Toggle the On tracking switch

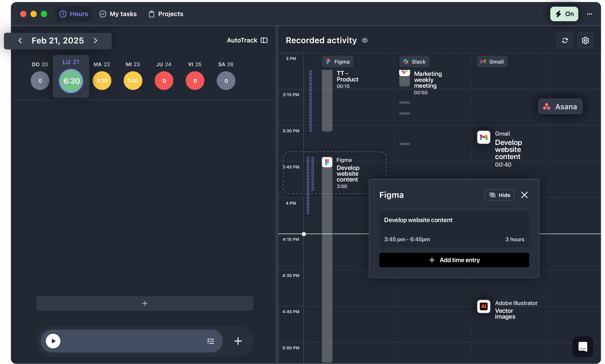tap(564, 14)
